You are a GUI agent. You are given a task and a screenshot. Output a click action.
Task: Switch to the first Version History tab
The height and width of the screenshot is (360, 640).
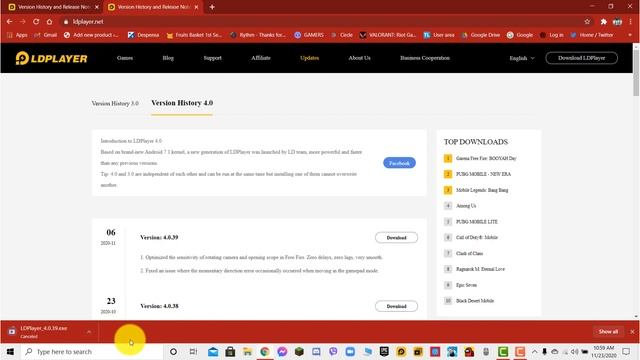pos(53,7)
